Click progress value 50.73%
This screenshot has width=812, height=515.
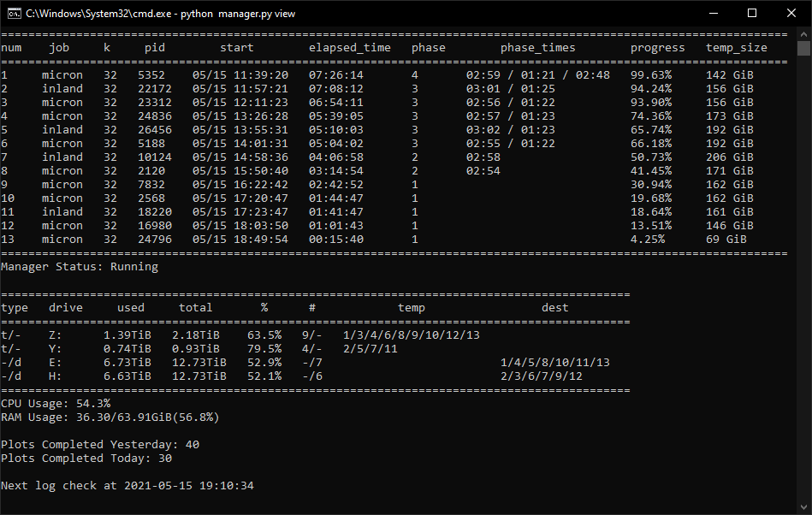(x=651, y=157)
